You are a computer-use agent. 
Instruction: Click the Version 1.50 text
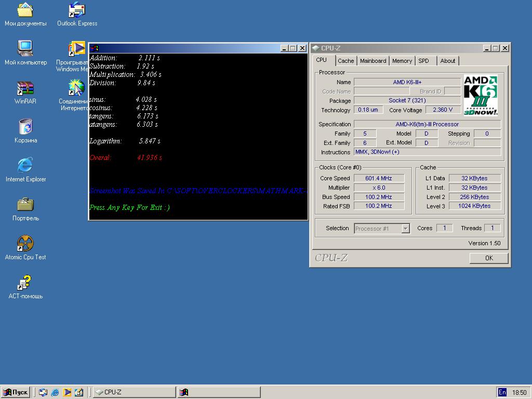coord(484,243)
